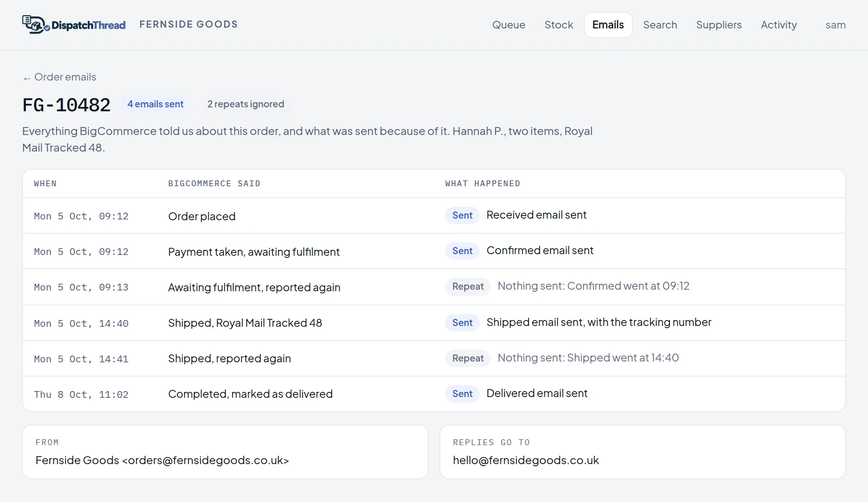Select Awaiting fulfilment, reported again entry
The height and width of the screenshot is (502, 868).
pos(254,287)
